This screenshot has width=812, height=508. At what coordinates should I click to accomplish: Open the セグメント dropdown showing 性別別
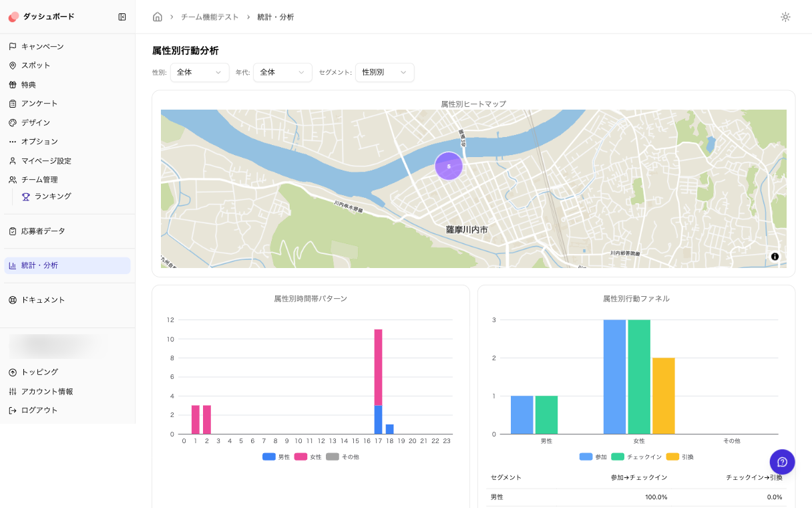[385, 72]
